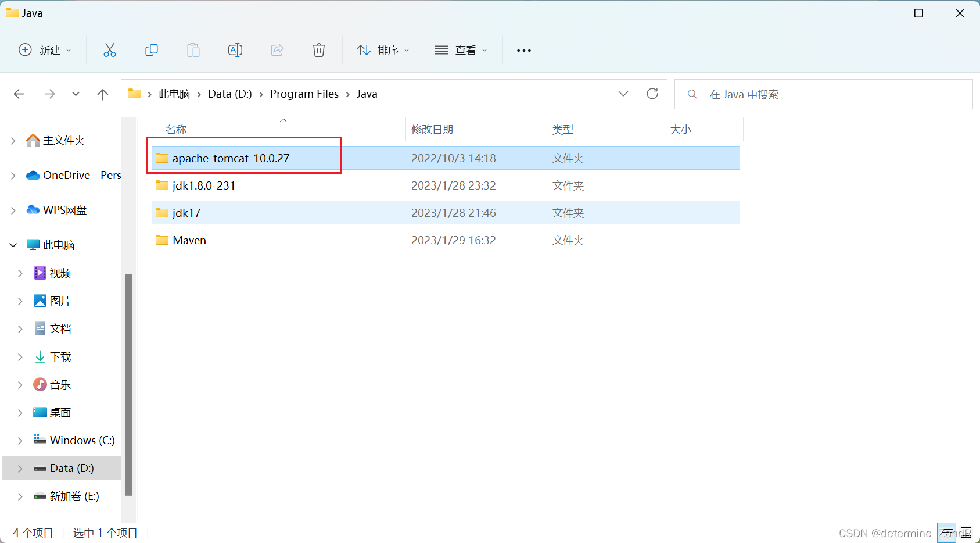Image resolution: width=980 pixels, height=543 pixels.
Task: Click Program Files in the breadcrumb
Action: tap(304, 94)
